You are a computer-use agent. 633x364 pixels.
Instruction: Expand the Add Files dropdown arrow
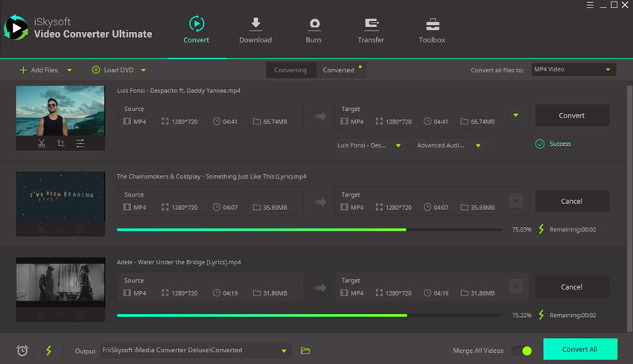70,71
